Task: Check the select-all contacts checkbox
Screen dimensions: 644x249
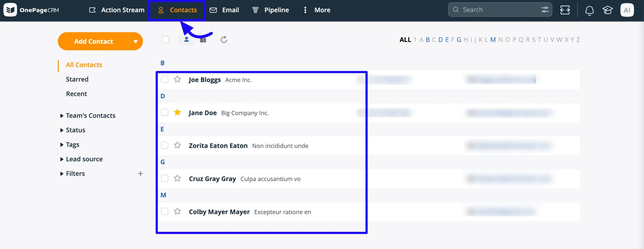Action: click(x=165, y=40)
